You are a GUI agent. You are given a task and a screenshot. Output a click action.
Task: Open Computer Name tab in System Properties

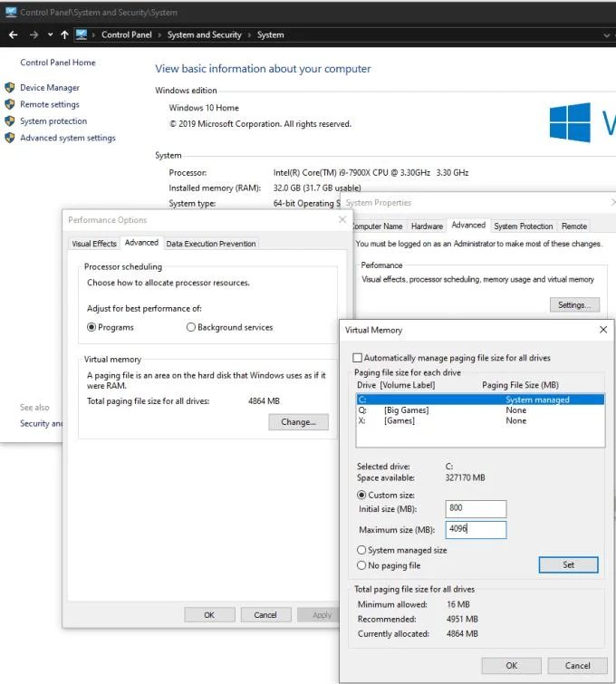(377, 226)
